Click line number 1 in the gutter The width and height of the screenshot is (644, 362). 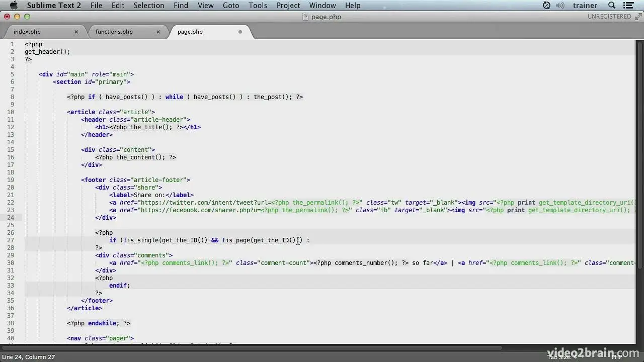click(x=12, y=44)
